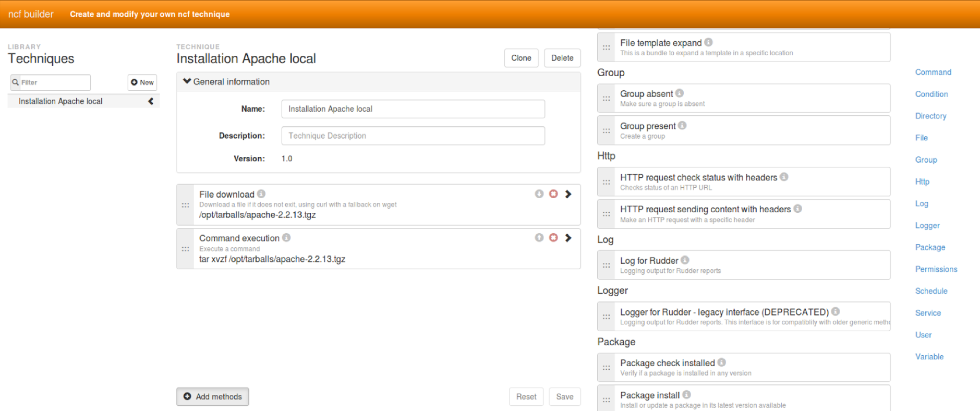
Task: Select Installation Apache local in Techniques list
Action: (83, 101)
